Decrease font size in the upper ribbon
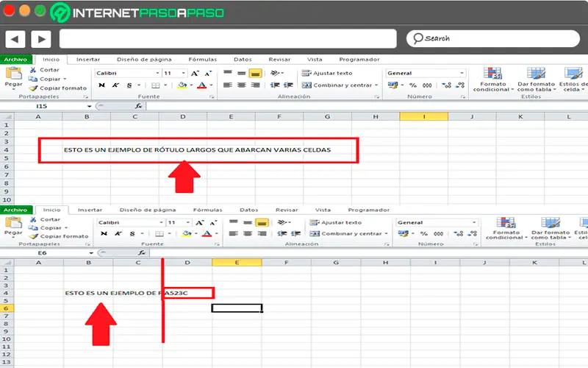Image resolution: width=588 pixels, height=368 pixels. coord(208,73)
